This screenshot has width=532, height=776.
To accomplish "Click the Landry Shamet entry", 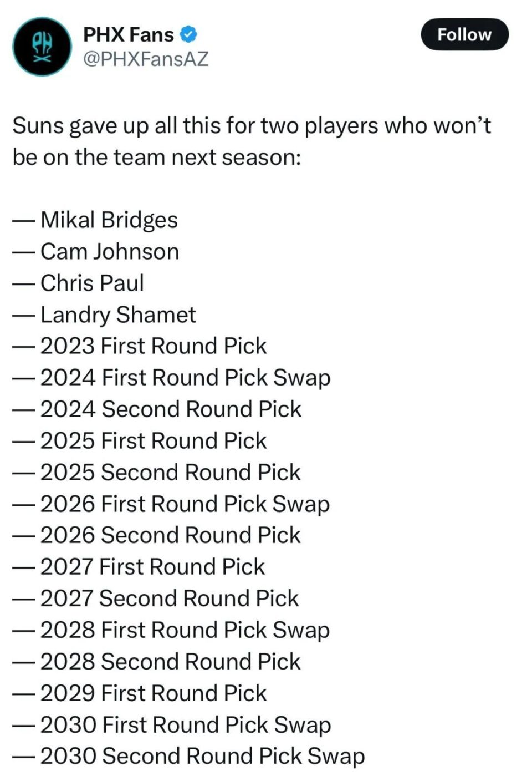I will [x=117, y=315].
